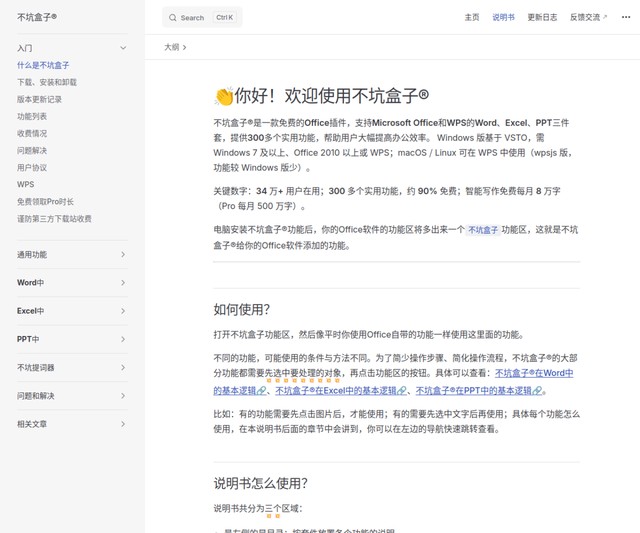Open 版本更新记录 in sidebar
This screenshot has width=640, height=533.
click(x=39, y=100)
